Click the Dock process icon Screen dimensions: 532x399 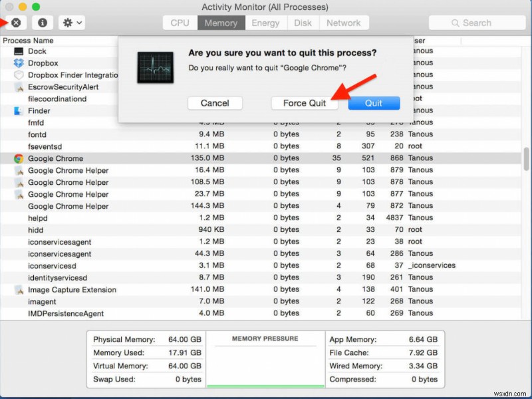point(20,51)
